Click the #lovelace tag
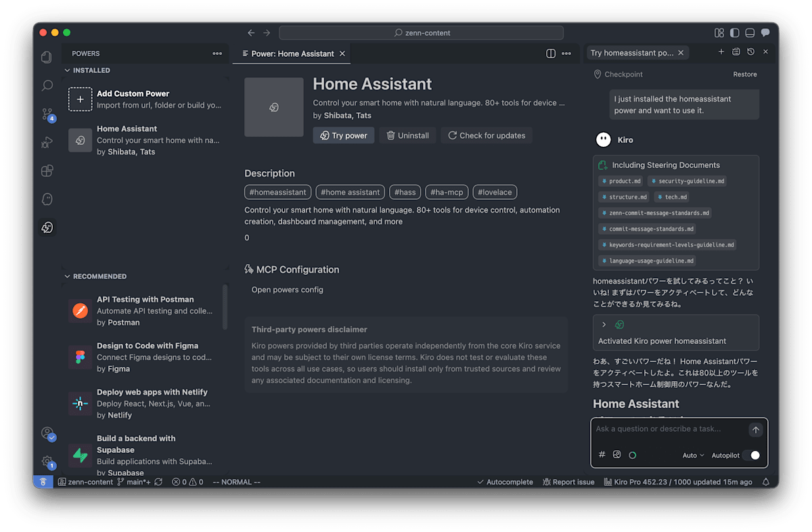The image size is (812, 532). coord(495,192)
